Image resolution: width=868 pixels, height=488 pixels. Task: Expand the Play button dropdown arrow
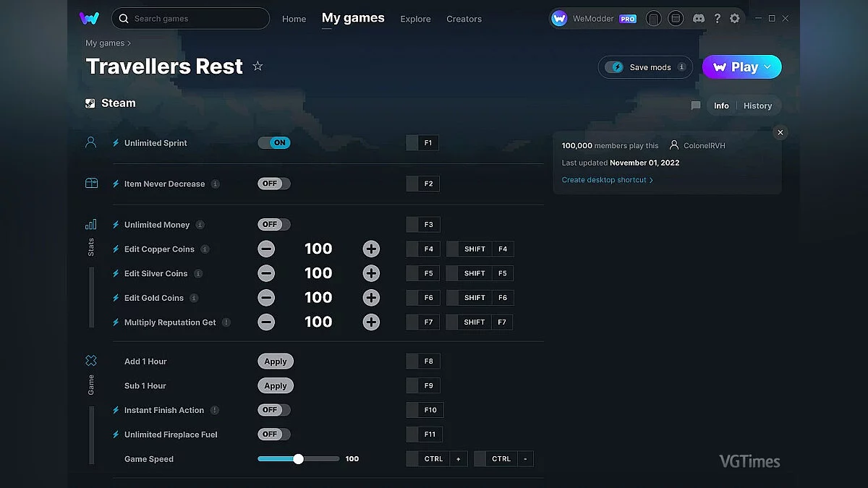point(768,67)
